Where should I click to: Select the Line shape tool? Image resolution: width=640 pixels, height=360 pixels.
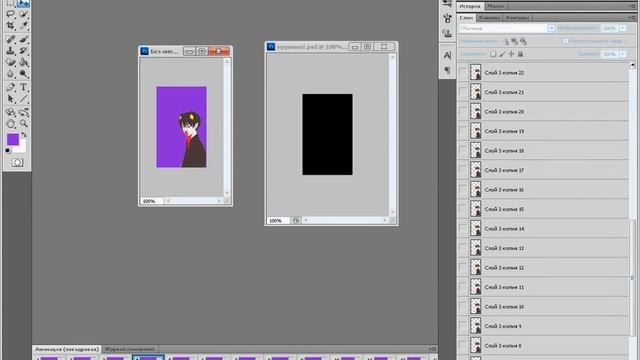(x=23, y=99)
